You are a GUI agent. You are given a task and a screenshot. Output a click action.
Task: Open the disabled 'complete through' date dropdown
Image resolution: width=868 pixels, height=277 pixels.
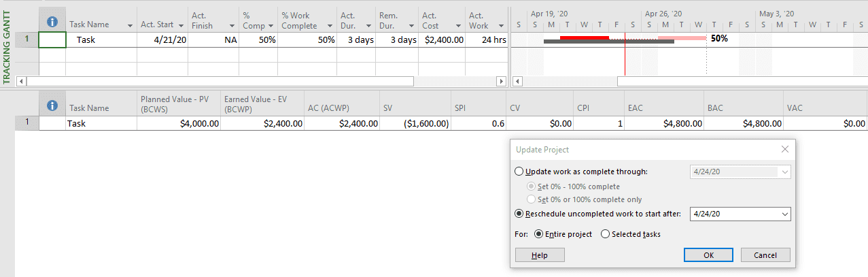785,172
